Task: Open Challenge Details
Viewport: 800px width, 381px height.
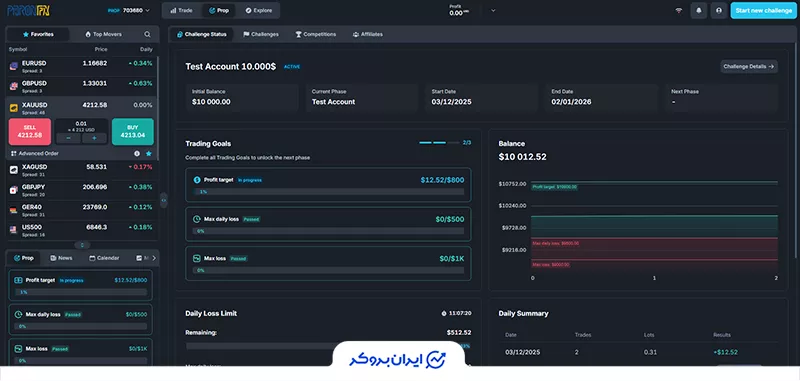Action: click(749, 66)
